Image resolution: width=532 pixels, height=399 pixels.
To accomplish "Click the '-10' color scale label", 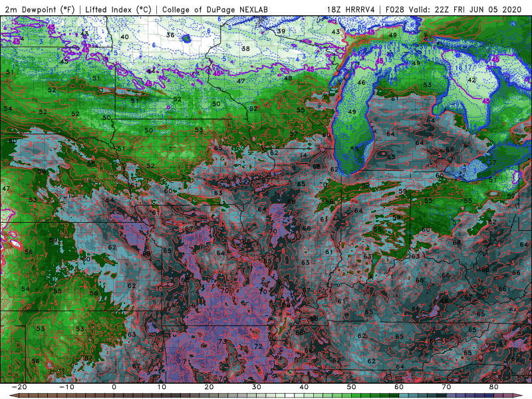I will (x=66, y=387).
